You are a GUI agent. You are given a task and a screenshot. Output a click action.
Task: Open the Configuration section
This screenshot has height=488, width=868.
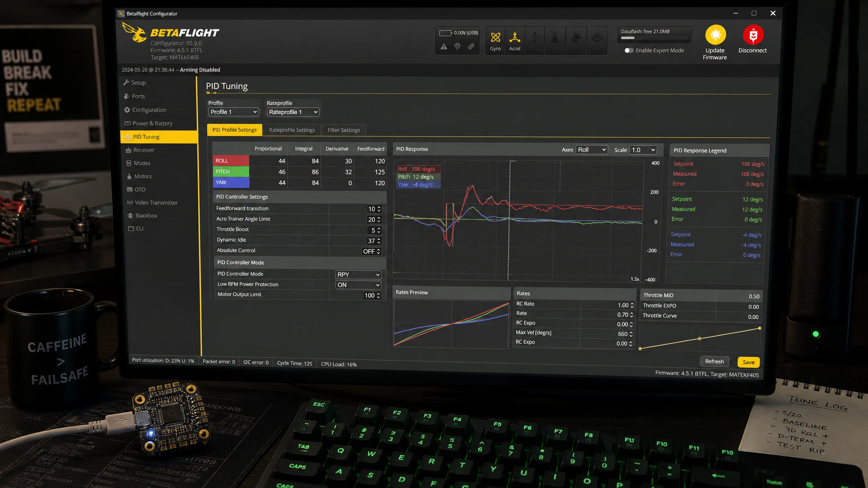(159, 110)
